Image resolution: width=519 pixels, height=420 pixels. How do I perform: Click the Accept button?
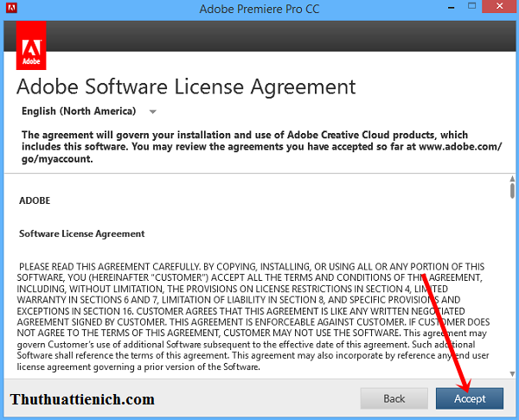[470, 398]
